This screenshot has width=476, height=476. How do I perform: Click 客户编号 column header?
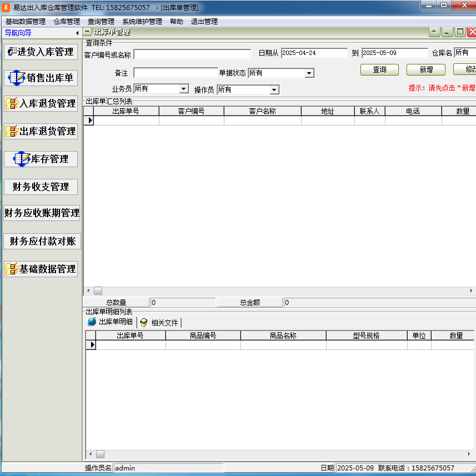tap(191, 111)
